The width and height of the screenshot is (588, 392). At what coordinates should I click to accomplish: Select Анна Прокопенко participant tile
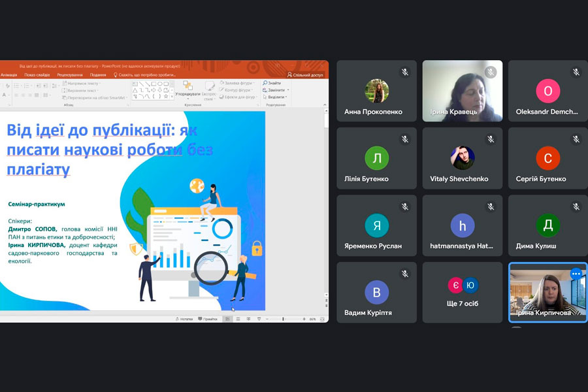[x=376, y=91]
